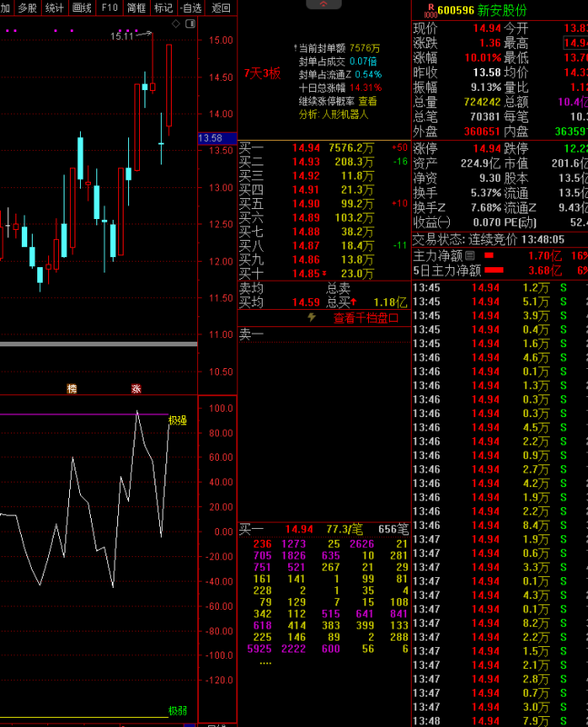Click the 5日主力净额 red bar
This screenshot has width=588, height=727.
pos(493,270)
